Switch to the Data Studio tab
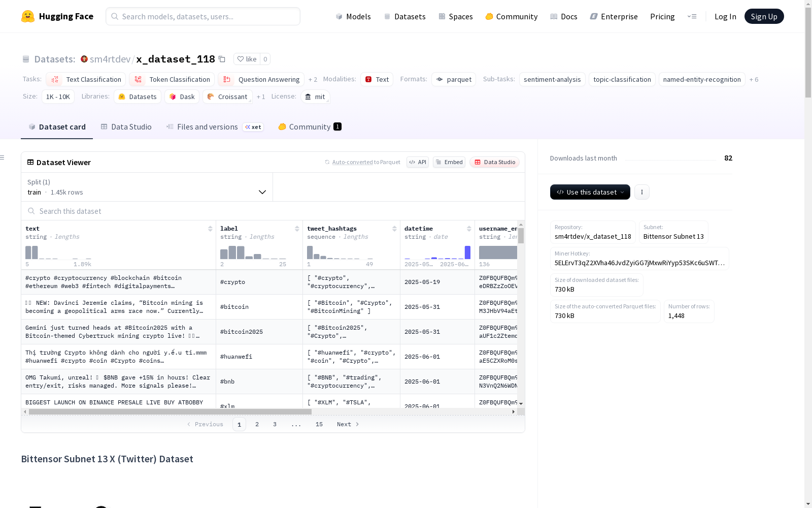Image resolution: width=812 pixels, height=508 pixels. tap(126, 127)
